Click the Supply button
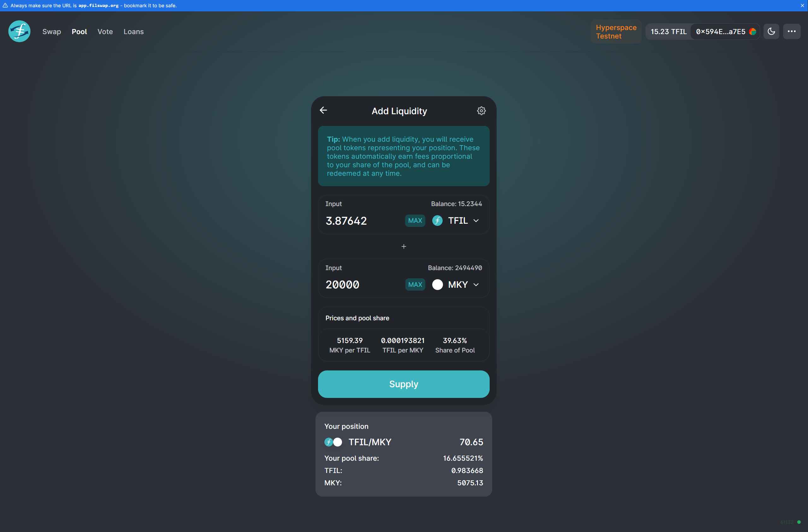This screenshot has height=532, width=808. [404, 384]
